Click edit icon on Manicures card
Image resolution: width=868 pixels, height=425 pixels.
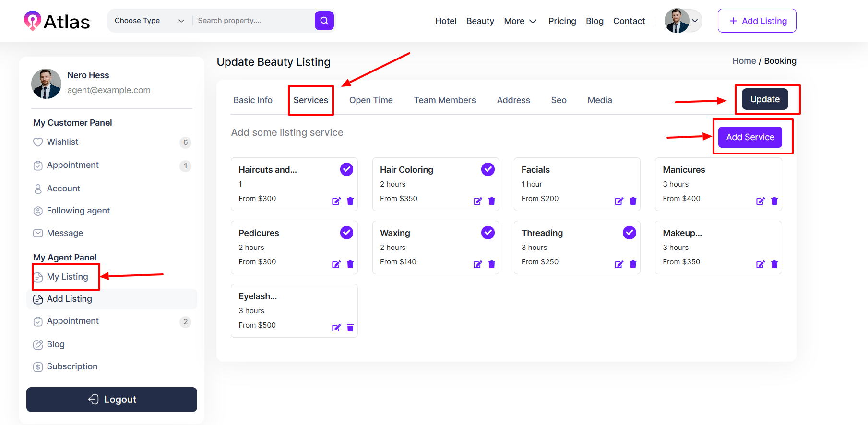pyautogui.click(x=760, y=201)
